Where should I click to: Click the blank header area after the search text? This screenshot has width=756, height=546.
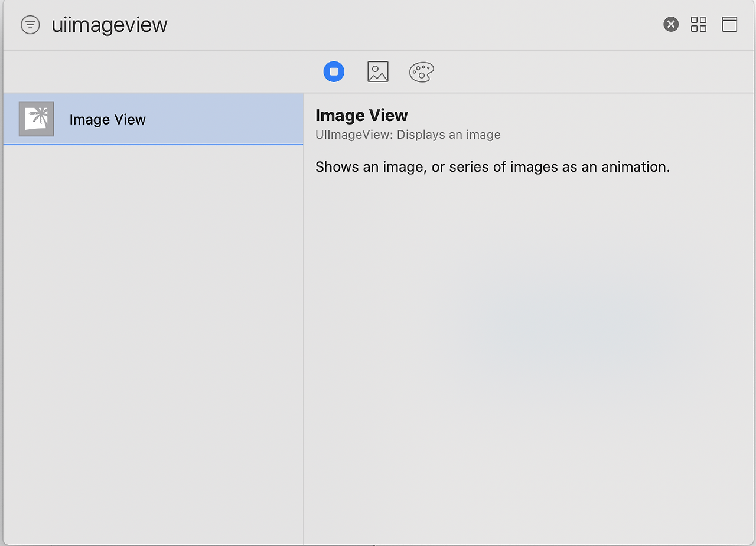click(x=413, y=25)
